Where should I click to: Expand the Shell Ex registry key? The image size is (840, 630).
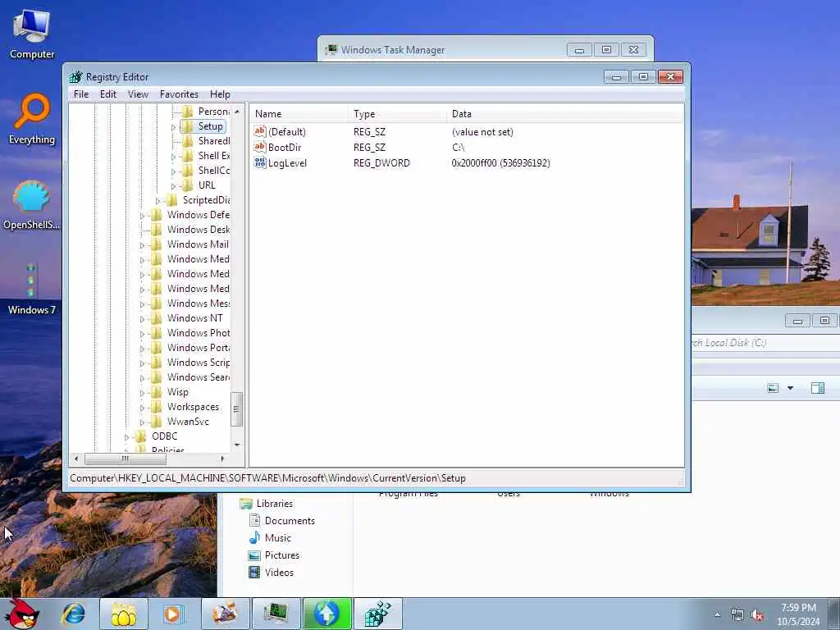point(173,157)
